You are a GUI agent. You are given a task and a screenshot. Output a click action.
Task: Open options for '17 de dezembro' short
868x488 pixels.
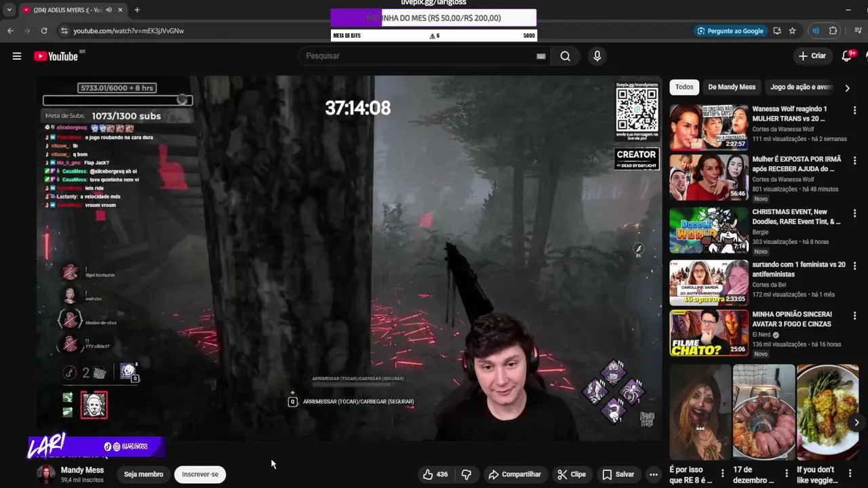[787, 472]
